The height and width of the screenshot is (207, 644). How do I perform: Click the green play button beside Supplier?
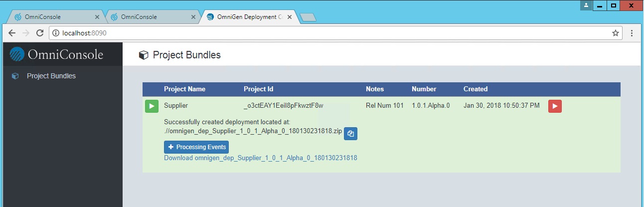tap(152, 106)
